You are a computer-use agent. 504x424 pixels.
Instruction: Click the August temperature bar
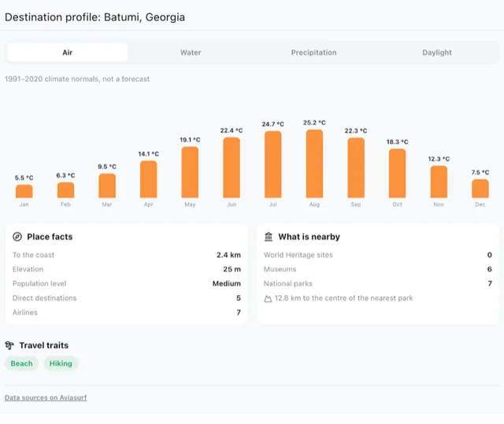tap(314, 164)
